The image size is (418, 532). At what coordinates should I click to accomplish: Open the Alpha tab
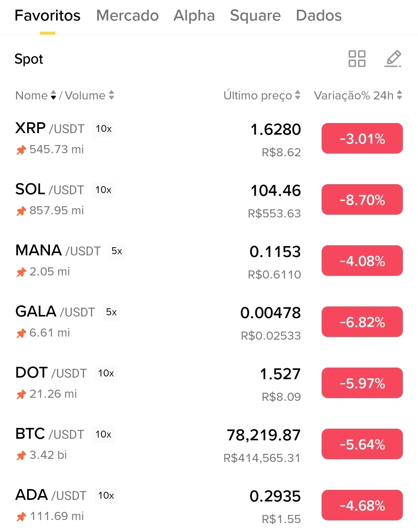click(x=194, y=15)
